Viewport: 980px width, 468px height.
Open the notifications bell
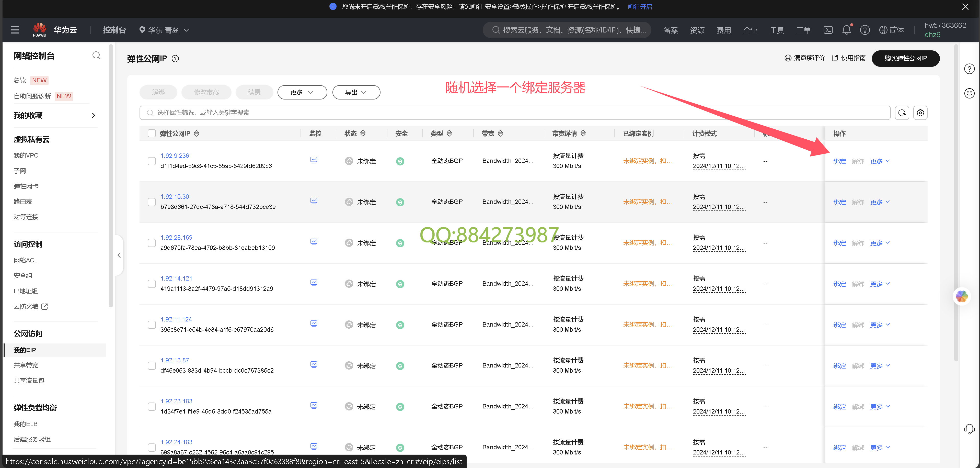click(x=846, y=30)
